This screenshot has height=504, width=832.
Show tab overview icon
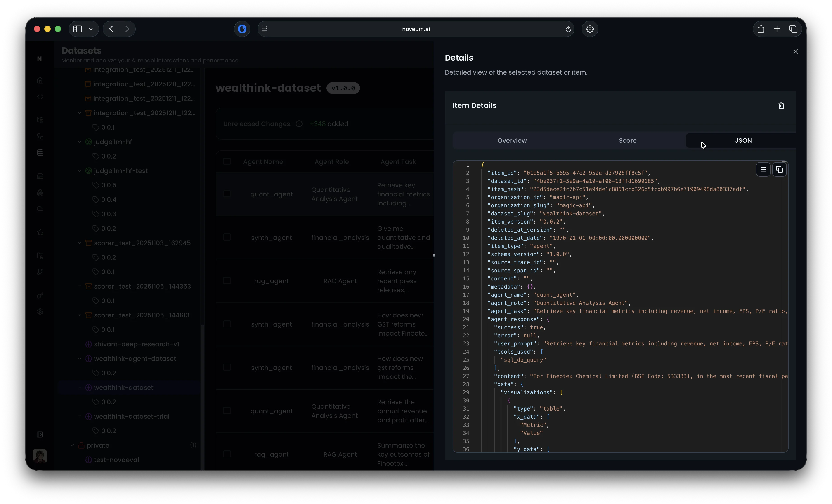click(793, 29)
